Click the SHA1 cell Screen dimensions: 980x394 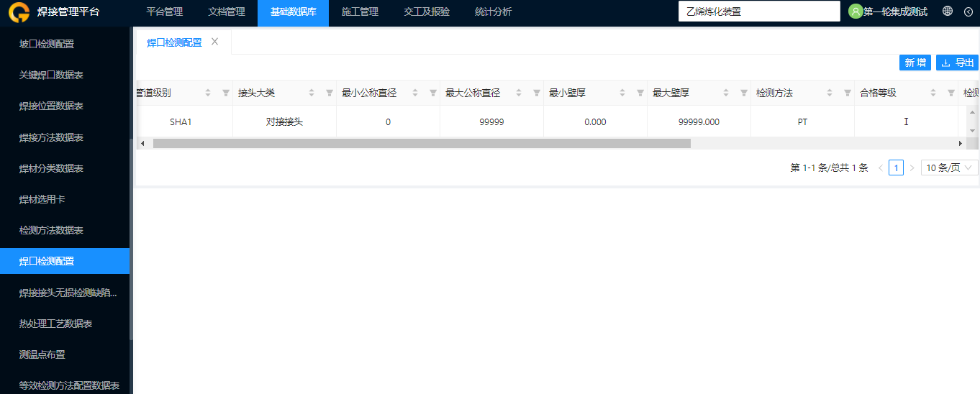click(181, 122)
